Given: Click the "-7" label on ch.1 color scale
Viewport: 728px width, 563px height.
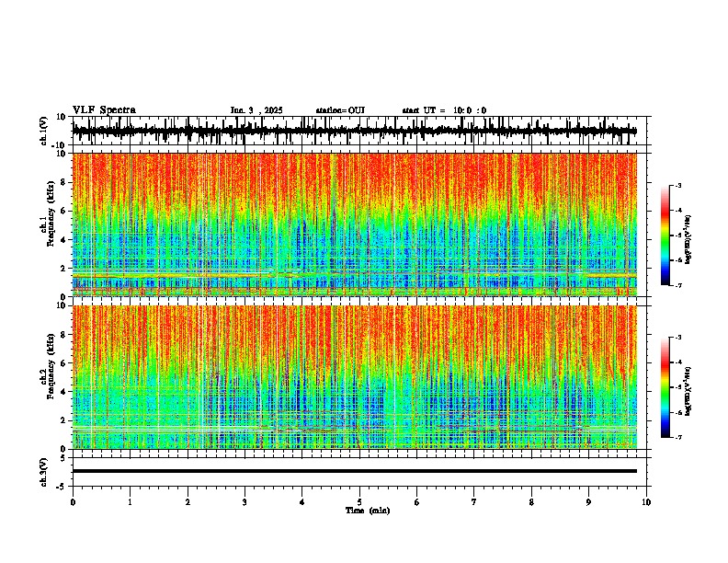Looking at the screenshot, I should [x=677, y=285].
